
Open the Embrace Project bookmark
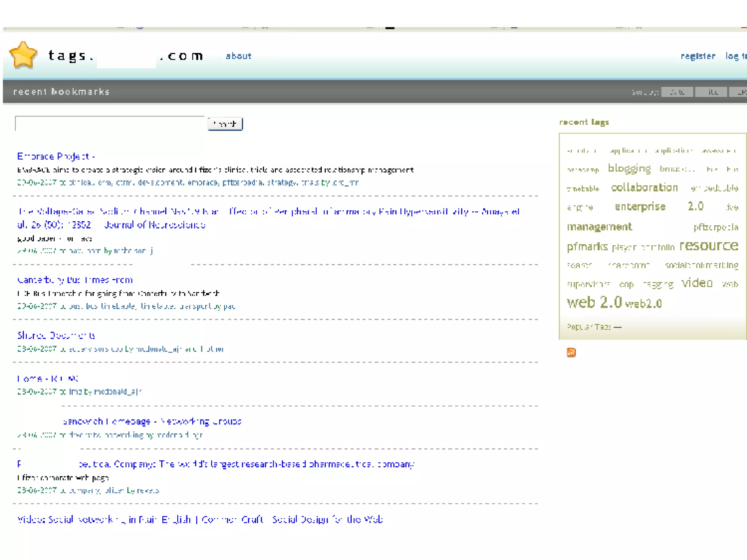click(55, 156)
